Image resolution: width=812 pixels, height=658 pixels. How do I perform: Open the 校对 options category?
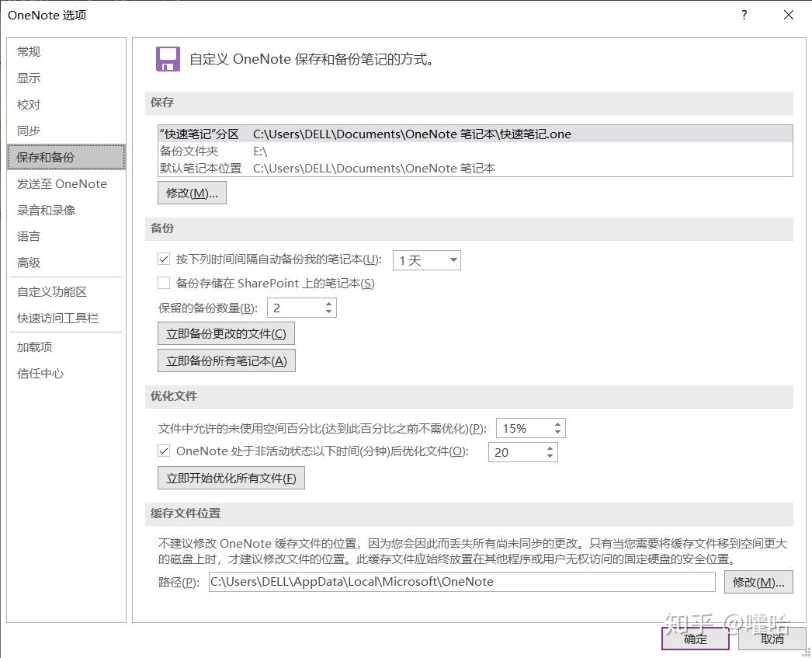point(29,105)
